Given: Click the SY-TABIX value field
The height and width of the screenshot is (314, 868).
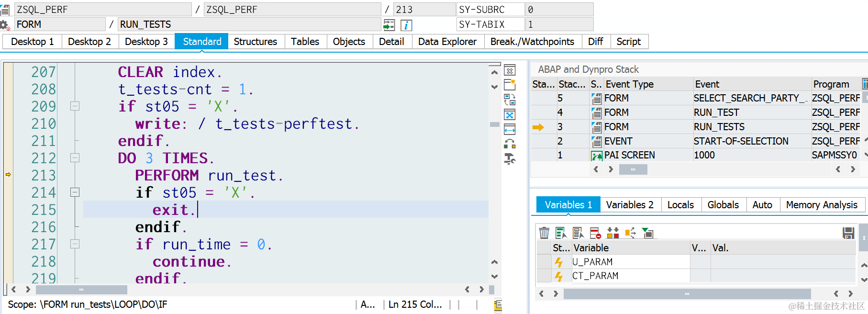Looking at the screenshot, I should point(559,24).
